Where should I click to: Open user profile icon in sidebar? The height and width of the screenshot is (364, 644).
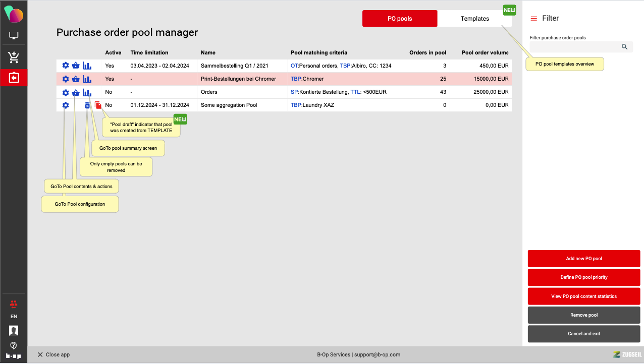click(x=14, y=331)
